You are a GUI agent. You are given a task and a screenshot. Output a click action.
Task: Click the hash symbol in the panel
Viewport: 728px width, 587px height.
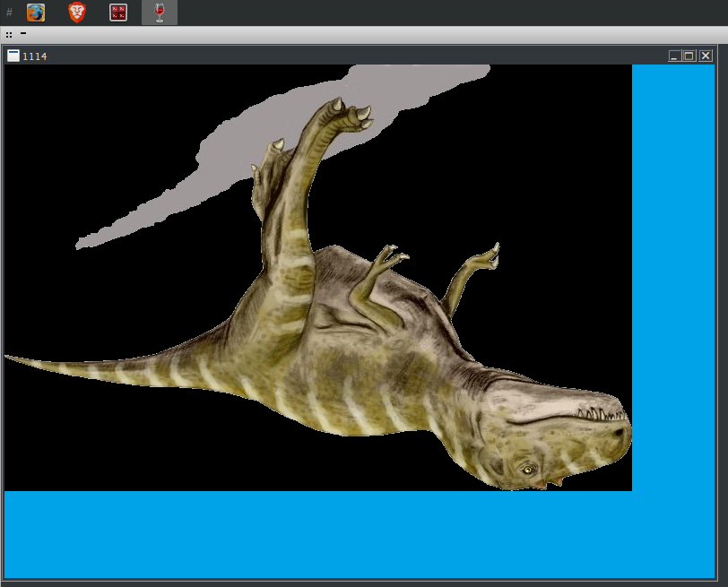[x=9, y=13]
